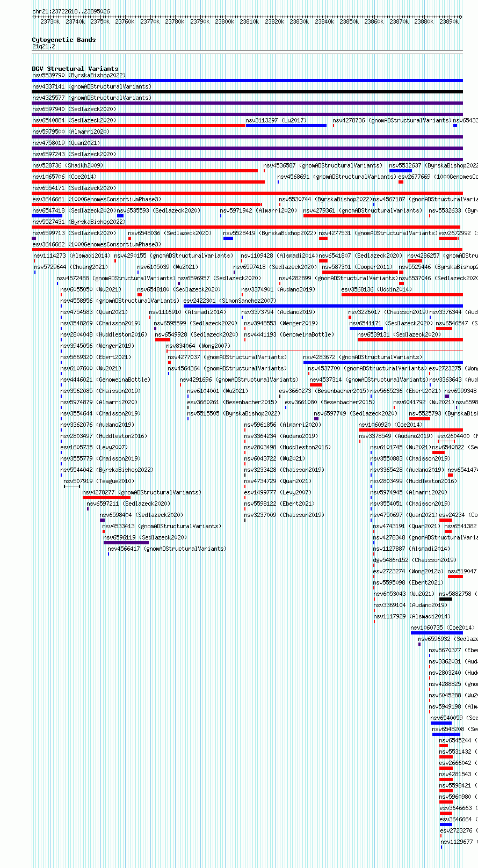
Task: Click the red bar under nsv587301 (Cooper2011)
Action: coord(360,272)
